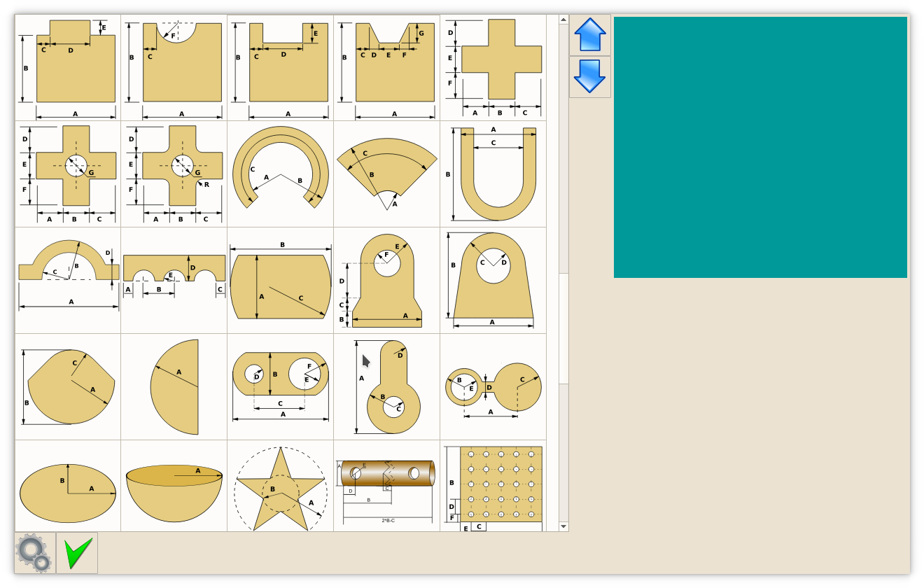
Task: Click the teal preview panel
Action: tap(760, 147)
